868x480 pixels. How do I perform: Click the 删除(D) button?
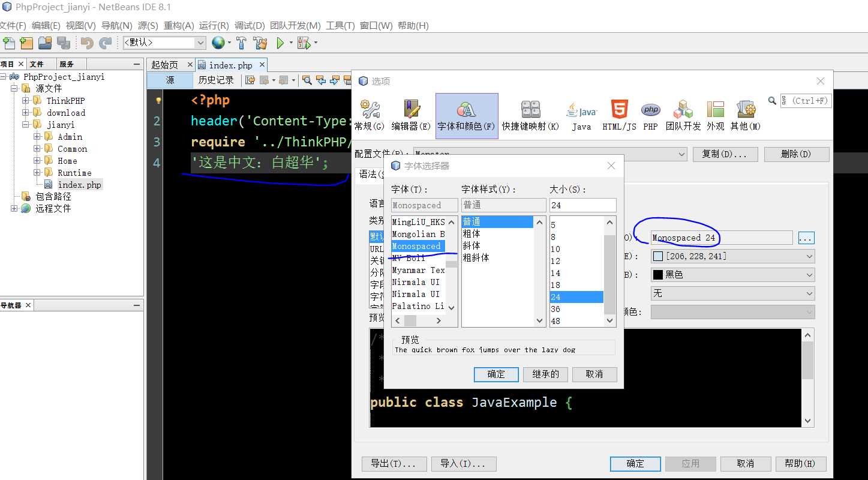(x=797, y=154)
